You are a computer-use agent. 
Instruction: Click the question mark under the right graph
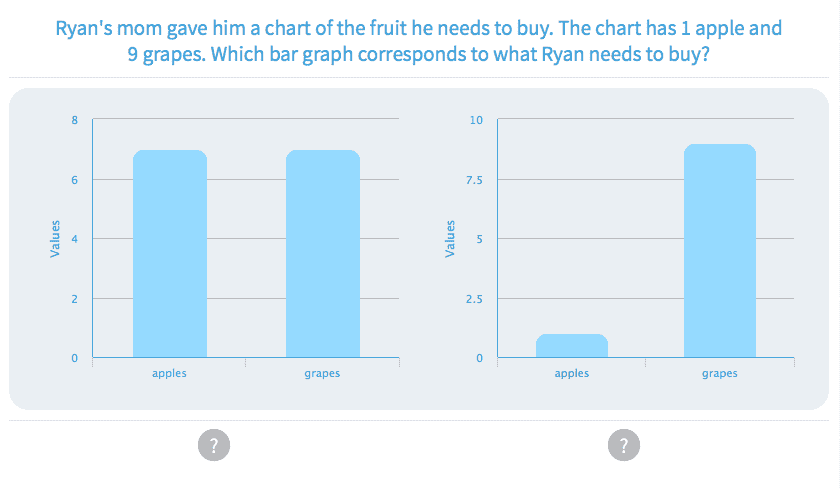click(x=623, y=445)
